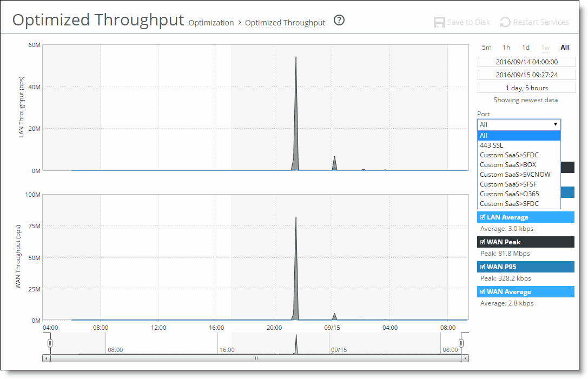Click the left scrollbar arrow icon
The height and width of the screenshot is (379, 588).
(46, 358)
